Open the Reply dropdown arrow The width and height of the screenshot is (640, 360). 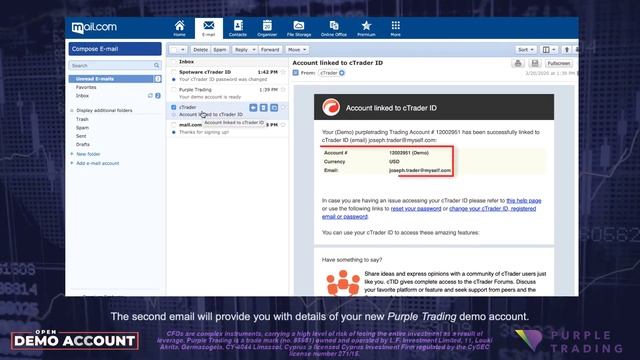[253, 49]
